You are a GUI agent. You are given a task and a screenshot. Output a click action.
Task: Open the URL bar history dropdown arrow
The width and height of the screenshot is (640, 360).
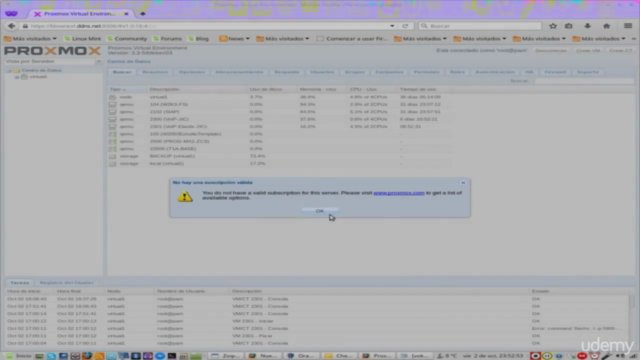[x=392, y=26]
